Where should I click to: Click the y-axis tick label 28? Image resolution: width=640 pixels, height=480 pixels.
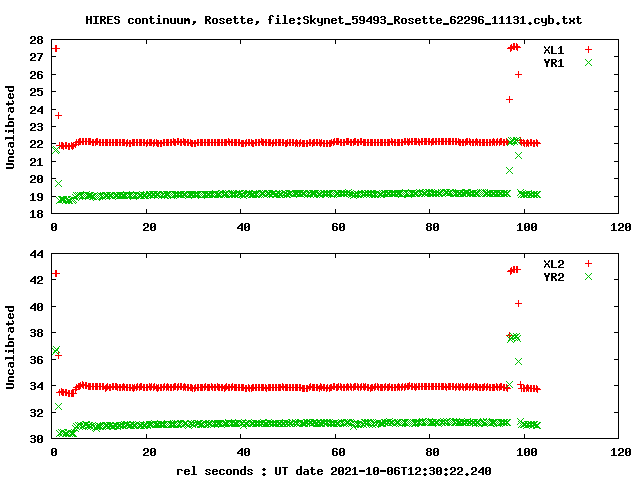36,40
